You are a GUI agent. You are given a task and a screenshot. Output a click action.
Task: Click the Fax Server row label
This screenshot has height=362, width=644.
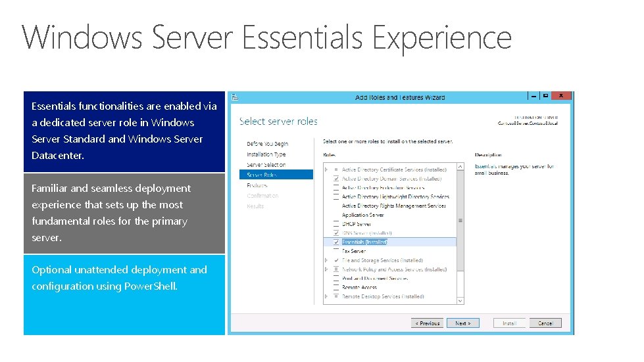click(354, 251)
